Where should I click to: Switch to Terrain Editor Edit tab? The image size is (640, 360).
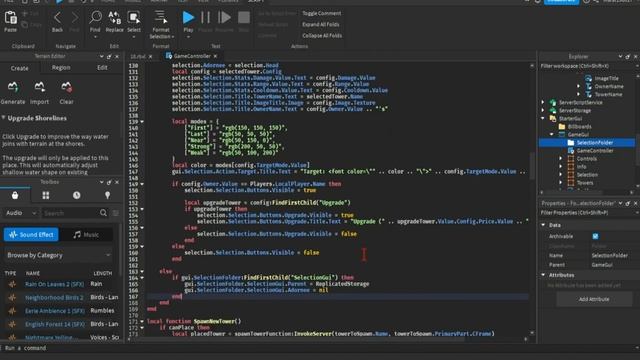click(102, 68)
